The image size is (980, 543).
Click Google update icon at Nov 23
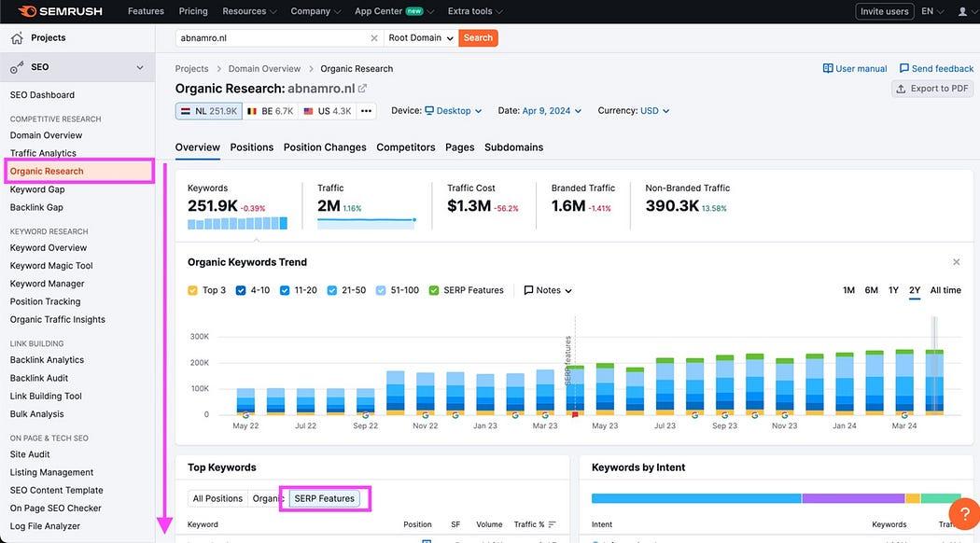(x=784, y=415)
